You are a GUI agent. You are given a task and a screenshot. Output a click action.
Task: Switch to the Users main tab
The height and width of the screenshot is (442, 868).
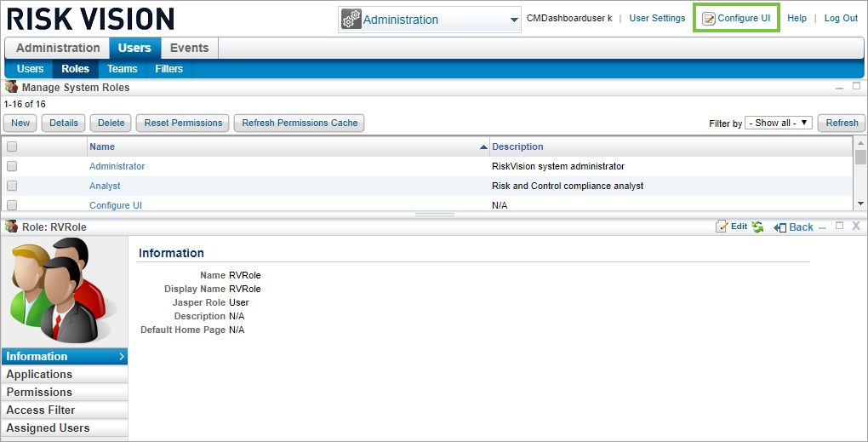(134, 49)
